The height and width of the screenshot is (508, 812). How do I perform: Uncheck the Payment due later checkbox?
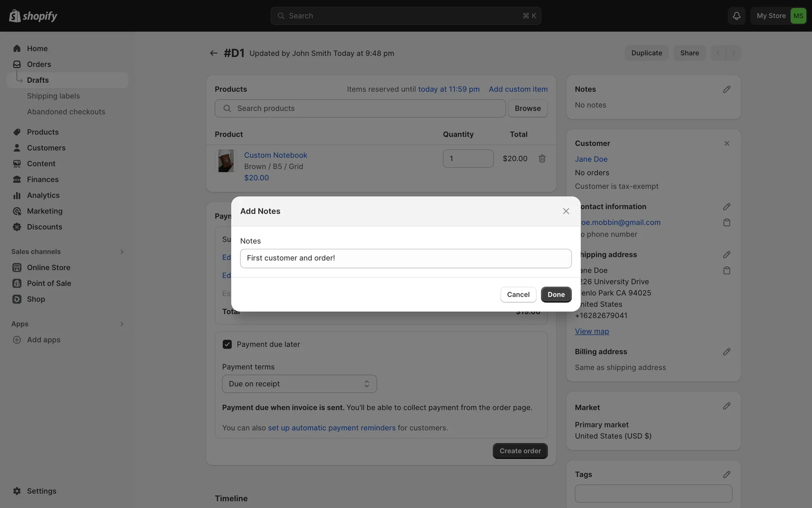click(x=227, y=344)
